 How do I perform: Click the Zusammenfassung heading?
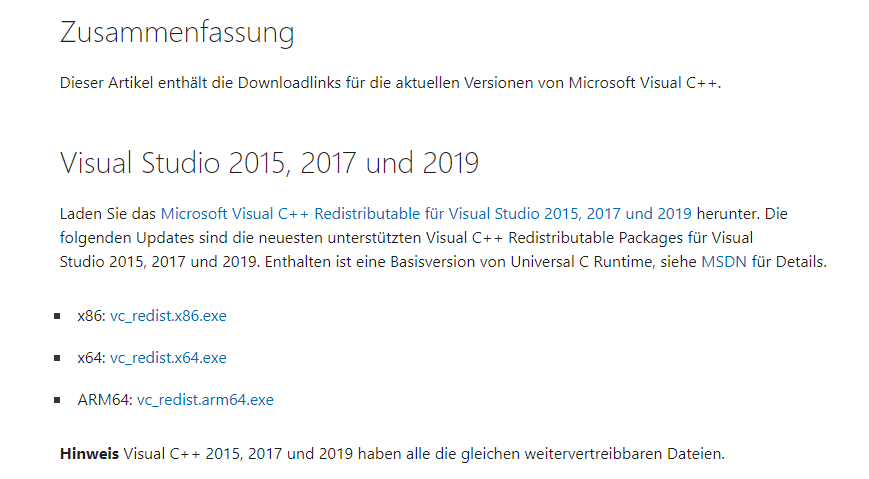point(177,32)
